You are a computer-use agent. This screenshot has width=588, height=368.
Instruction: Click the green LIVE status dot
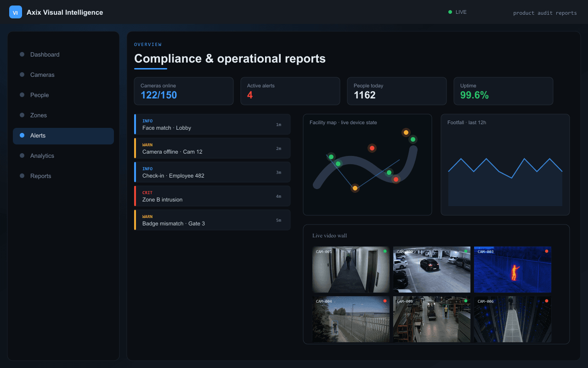click(450, 12)
